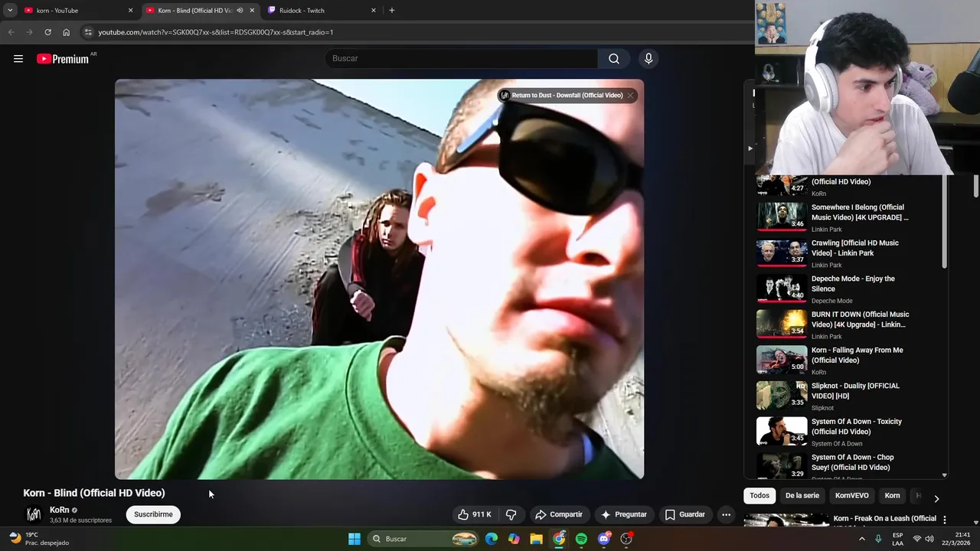Play BURN IT DOWN thumbnail in playlist
This screenshot has height=551, width=980.
(782, 324)
